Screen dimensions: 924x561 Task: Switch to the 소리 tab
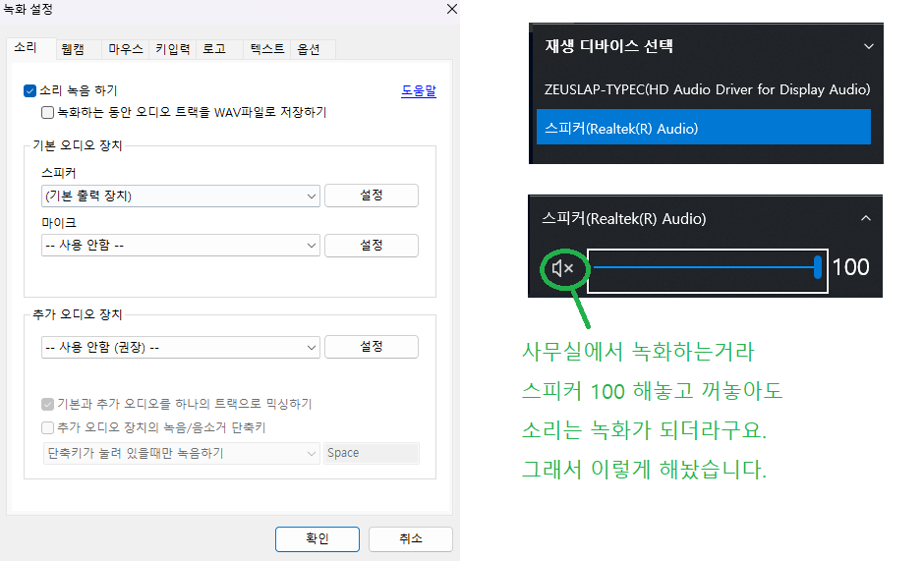(x=26, y=48)
